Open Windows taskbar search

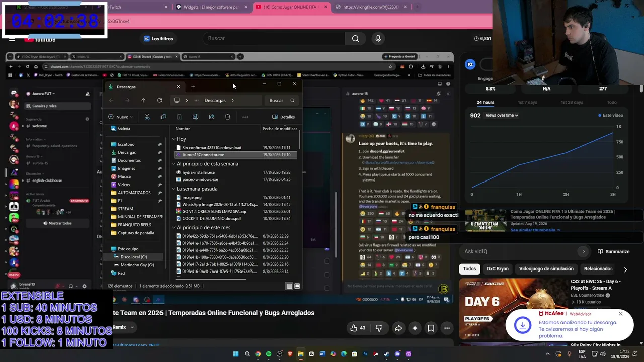(247, 354)
